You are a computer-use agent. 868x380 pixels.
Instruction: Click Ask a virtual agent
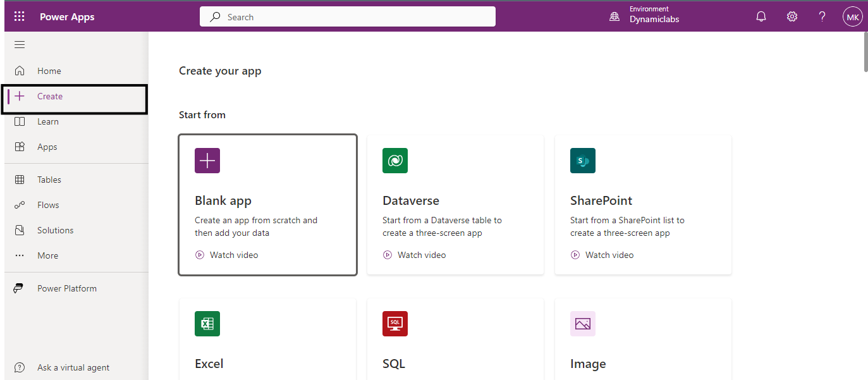point(73,368)
